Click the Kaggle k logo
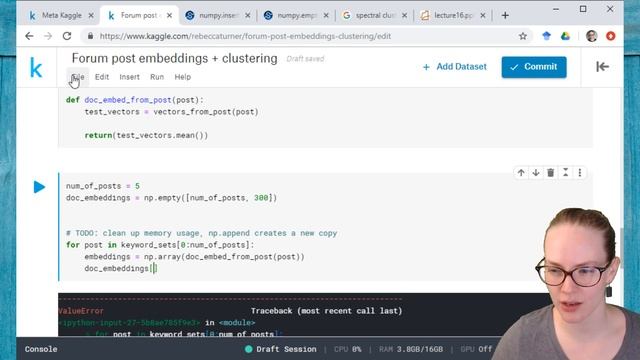 click(x=36, y=67)
